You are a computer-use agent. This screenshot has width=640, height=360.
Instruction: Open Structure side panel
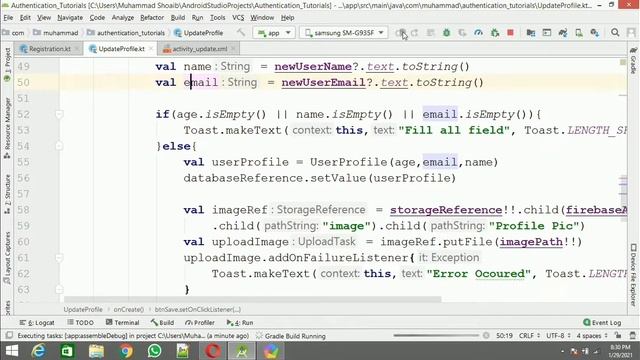(7, 194)
